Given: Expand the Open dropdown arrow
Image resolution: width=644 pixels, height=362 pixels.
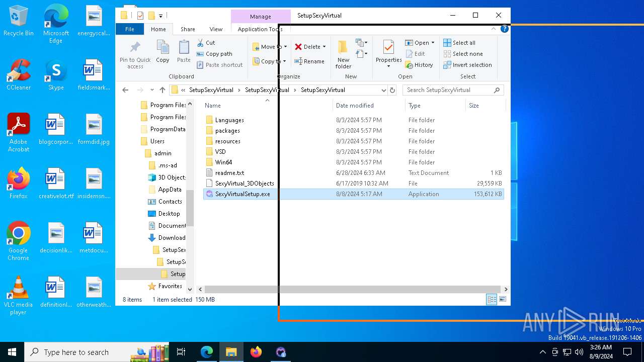Looking at the screenshot, I should click(x=433, y=43).
